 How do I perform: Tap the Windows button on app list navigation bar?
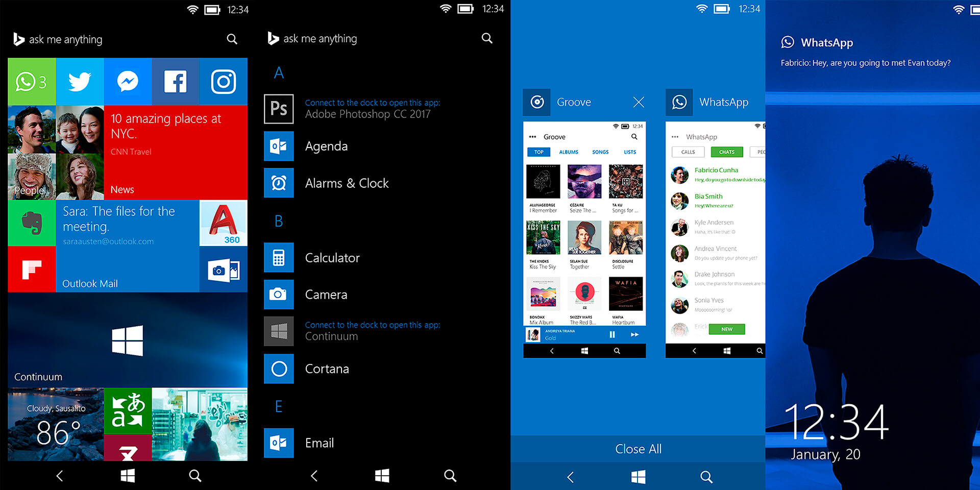pos(382,476)
